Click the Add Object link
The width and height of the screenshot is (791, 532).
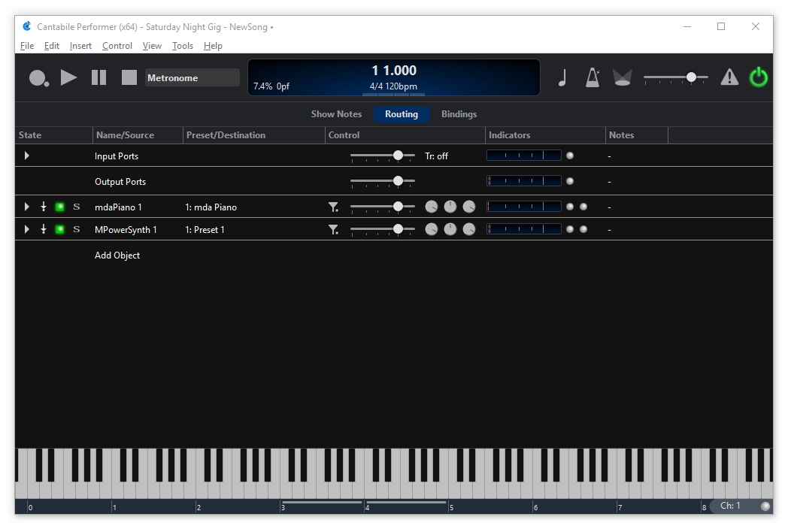pyautogui.click(x=117, y=255)
